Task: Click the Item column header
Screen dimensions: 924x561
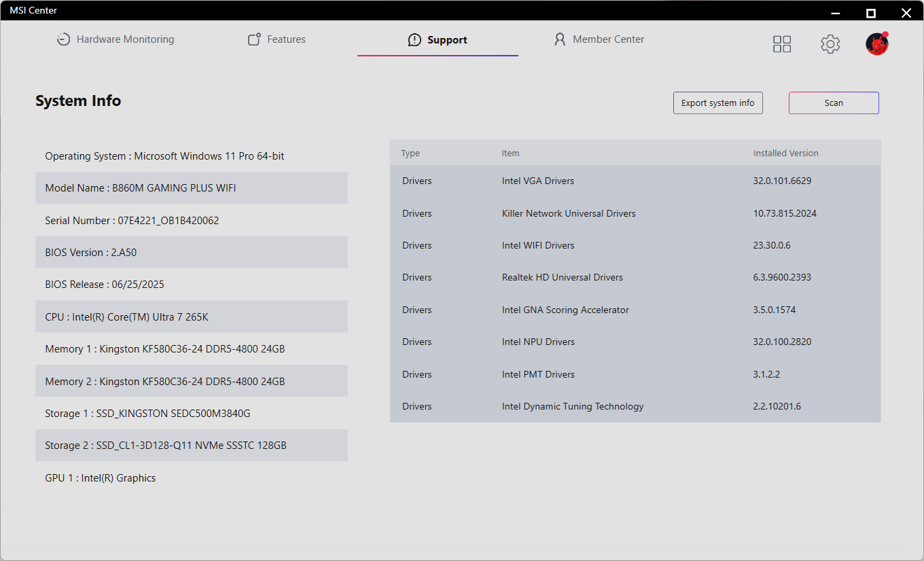Action: coord(510,153)
